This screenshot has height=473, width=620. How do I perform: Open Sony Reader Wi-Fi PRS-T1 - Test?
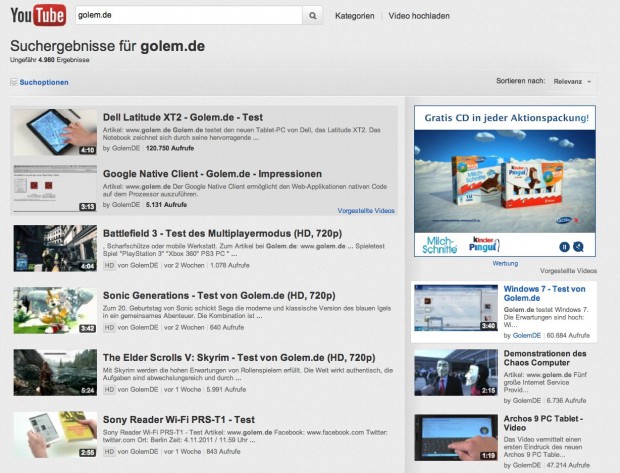(x=179, y=420)
